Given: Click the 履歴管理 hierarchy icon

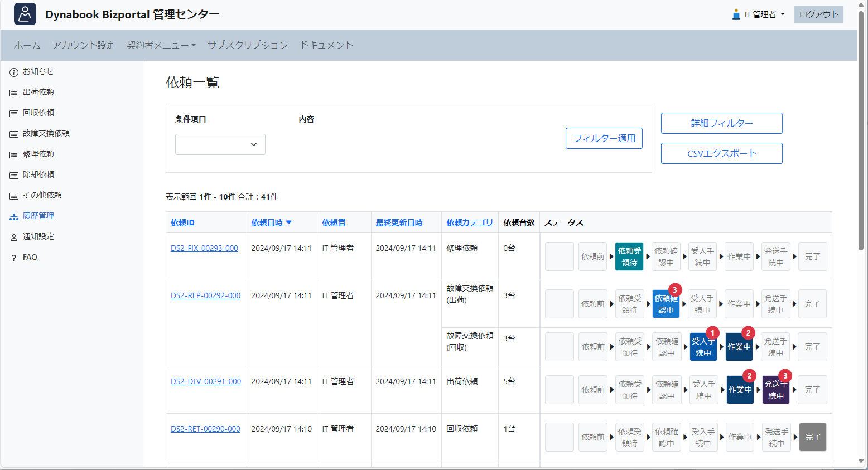Looking at the screenshot, I should point(14,216).
